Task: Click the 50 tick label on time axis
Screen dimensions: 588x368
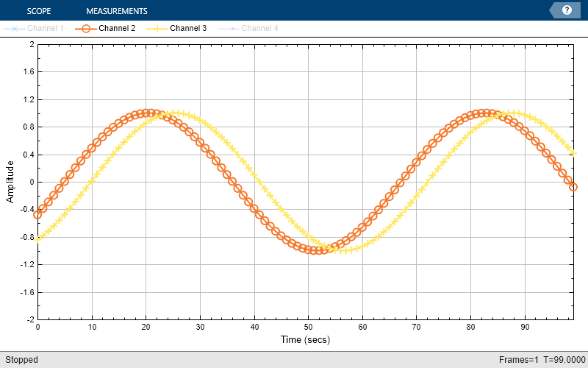Action: point(308,327)
